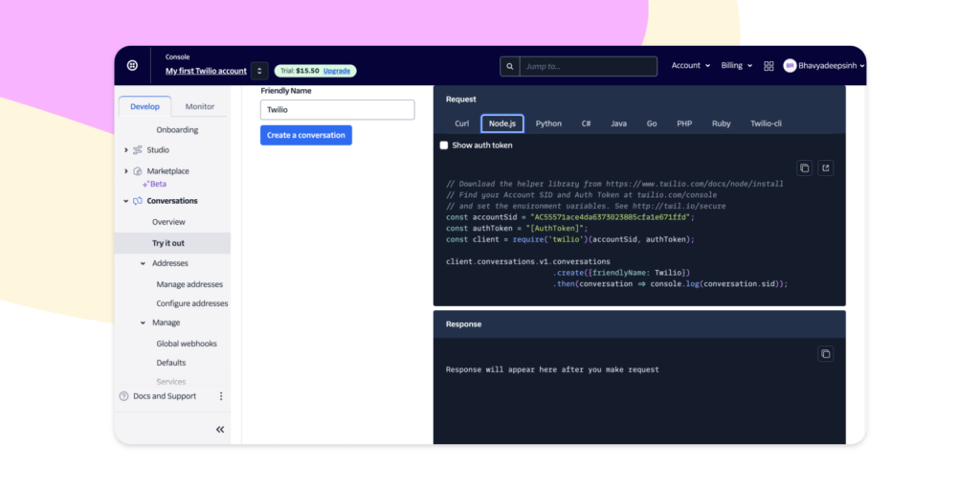This screenshot has height=490, width=980.
Task: Collapse the sidebar with double-chevron icon
Action: (220, 430)
